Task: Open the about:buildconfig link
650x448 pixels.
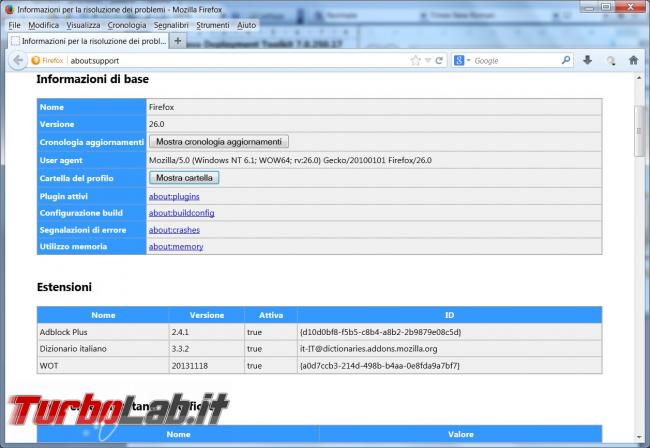Action: [182, 213]
